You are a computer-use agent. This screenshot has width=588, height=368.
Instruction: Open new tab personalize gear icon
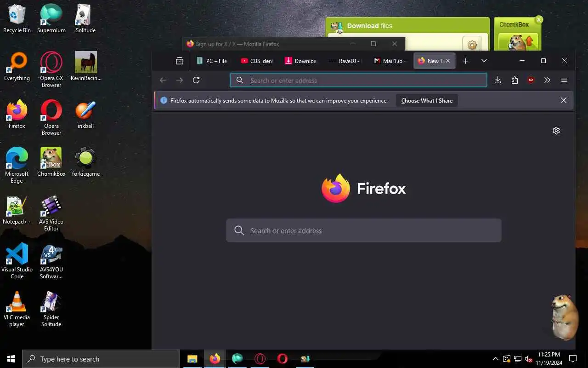556,131
